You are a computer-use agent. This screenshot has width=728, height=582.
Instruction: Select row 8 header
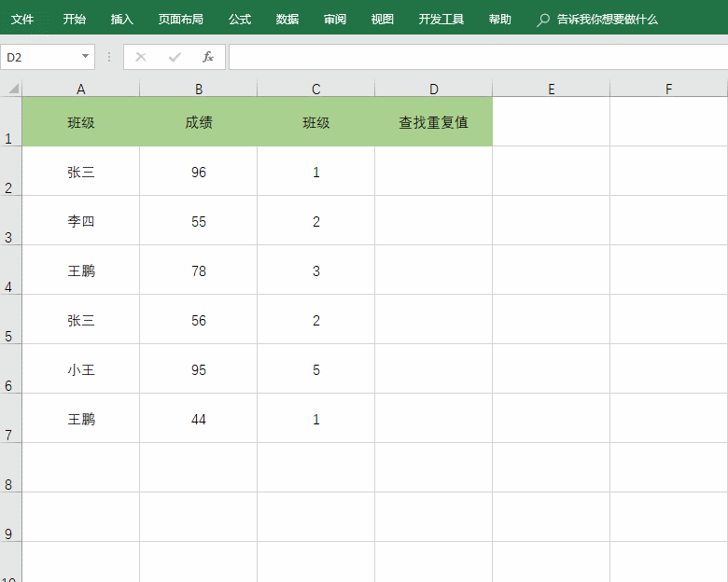tap(10, 467)
